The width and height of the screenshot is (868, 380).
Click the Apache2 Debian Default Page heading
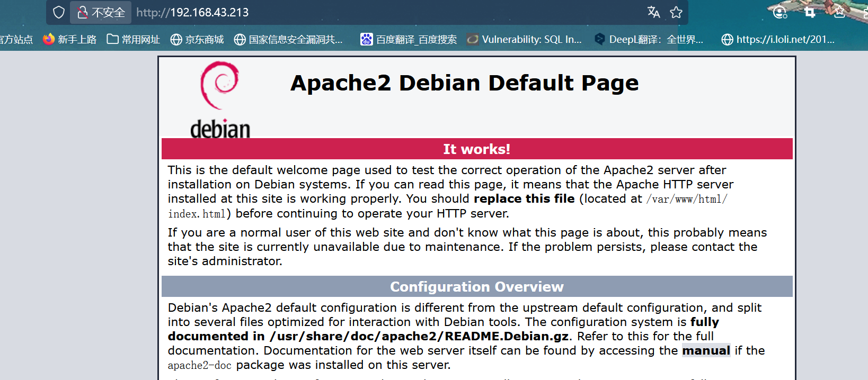pyautogui.click(x=465, y=83)
